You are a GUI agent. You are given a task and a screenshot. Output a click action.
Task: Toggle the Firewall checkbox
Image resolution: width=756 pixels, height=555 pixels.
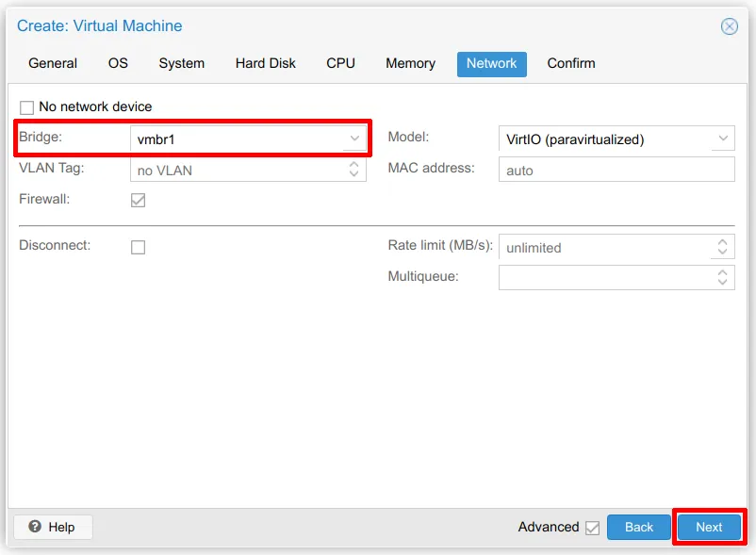138,200
